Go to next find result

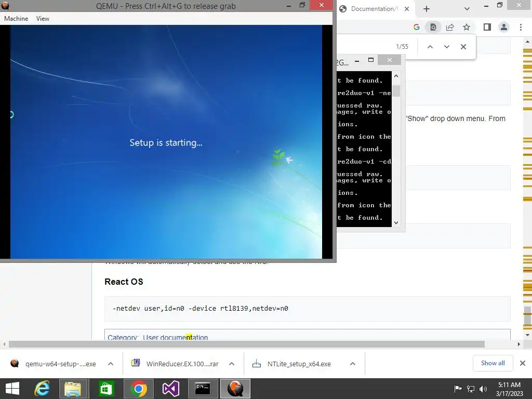pos(446,47)
